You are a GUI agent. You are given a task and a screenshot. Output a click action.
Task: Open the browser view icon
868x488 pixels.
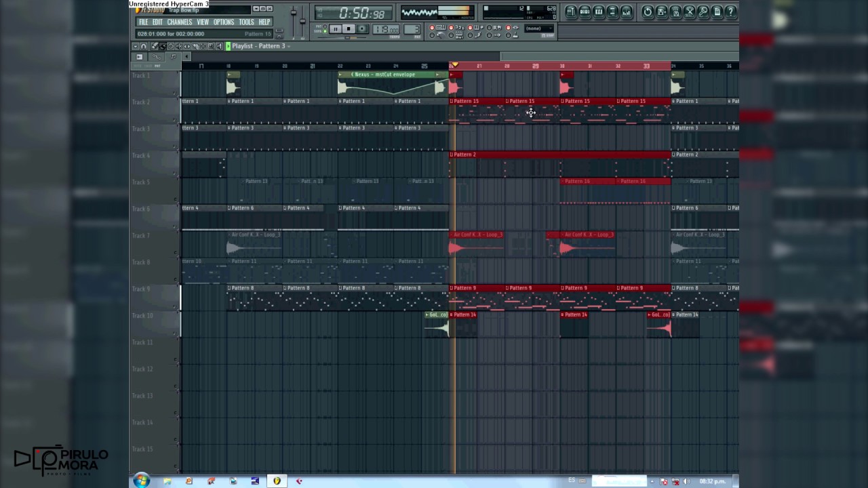click(x=612, y=12)
